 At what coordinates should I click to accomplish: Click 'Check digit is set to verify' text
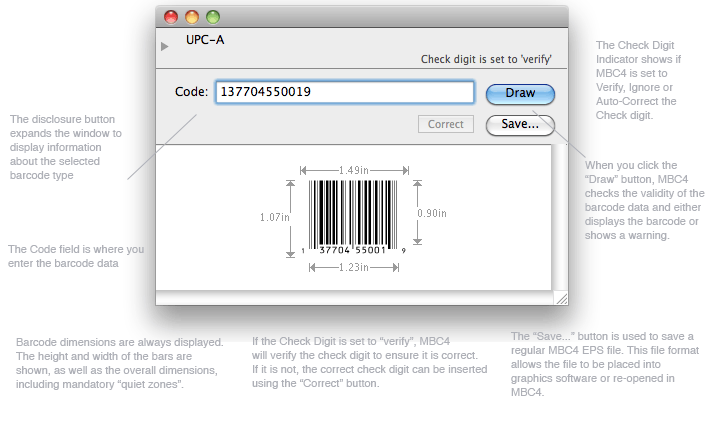[486, 59]
